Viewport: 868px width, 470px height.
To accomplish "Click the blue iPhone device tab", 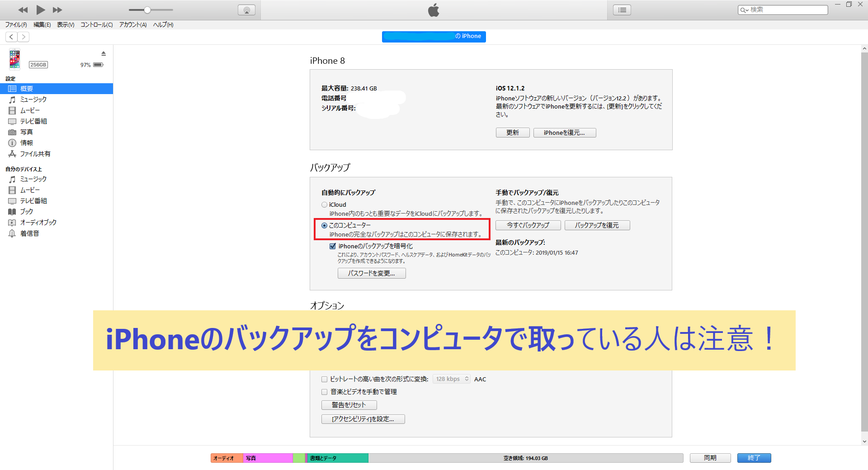I will [434, 36].
